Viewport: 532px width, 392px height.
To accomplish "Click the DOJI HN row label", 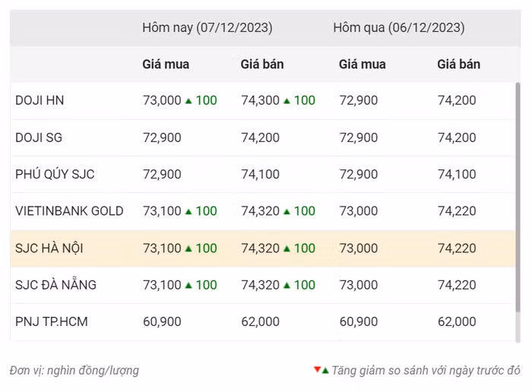I will click(x=40, y=101).
